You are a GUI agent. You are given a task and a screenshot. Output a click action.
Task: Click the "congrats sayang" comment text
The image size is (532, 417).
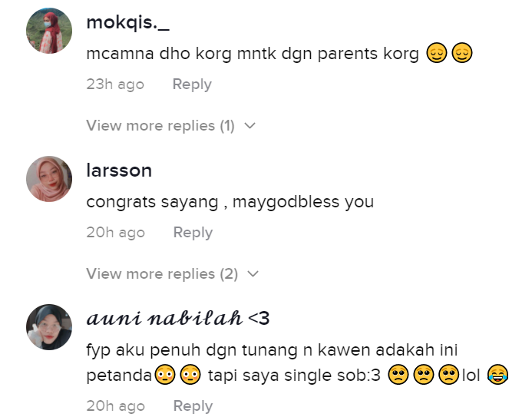pyautogui.click(x=230, y=203)
